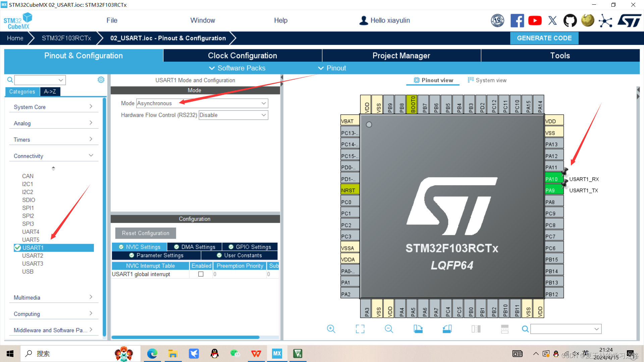Toggle the horizontal flip view icon
The image size is (644, 362).
[x=476, y=329]
